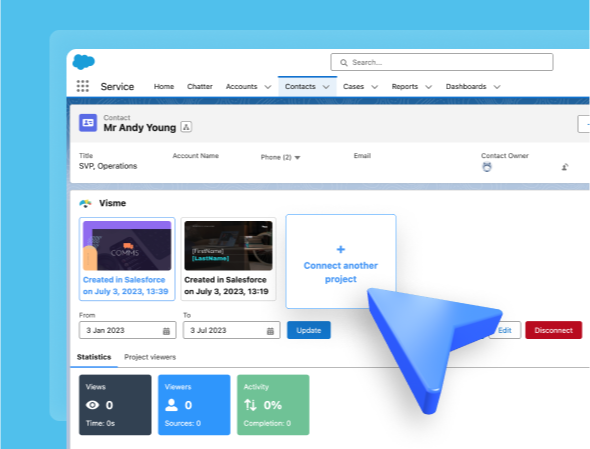Click the plus icon in Connect another project

[x=341, y=249]
